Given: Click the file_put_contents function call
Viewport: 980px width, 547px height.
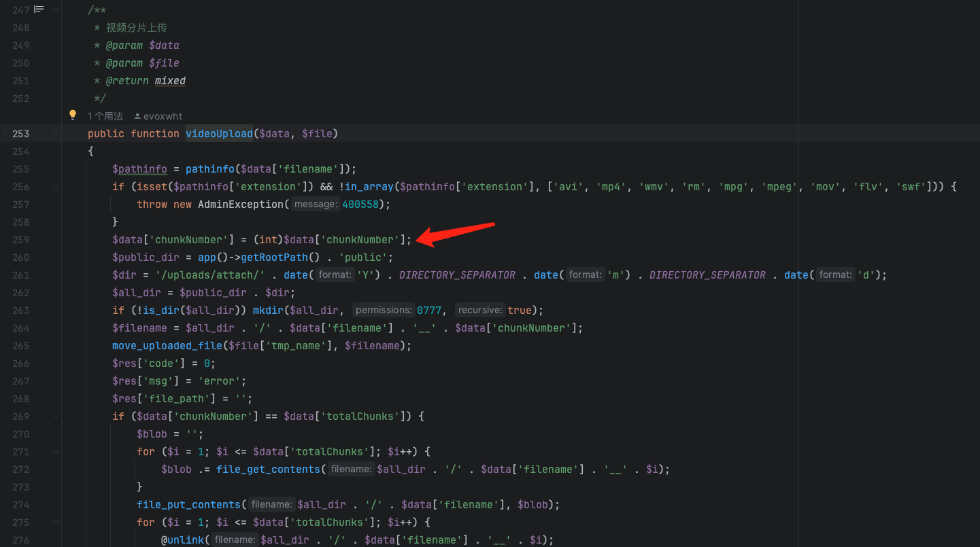Looking at the screenshot, I should 188,505.
